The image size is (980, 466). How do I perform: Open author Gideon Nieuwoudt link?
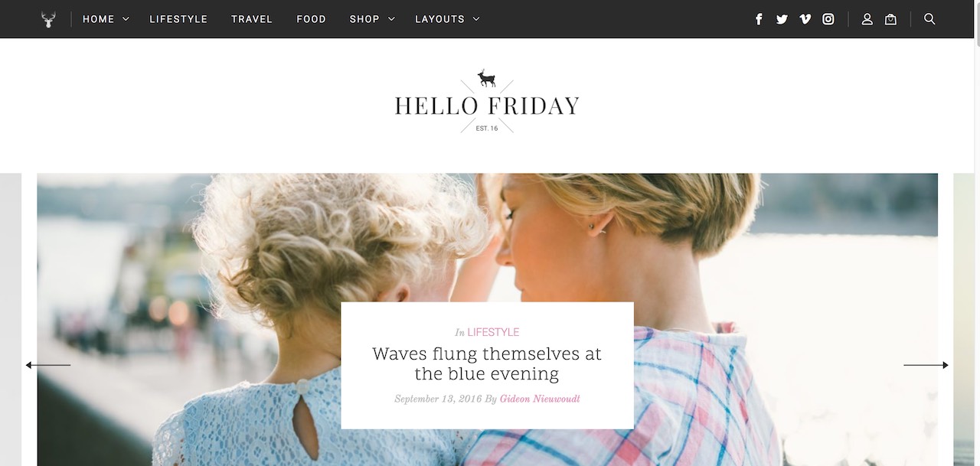click(540, 399)
